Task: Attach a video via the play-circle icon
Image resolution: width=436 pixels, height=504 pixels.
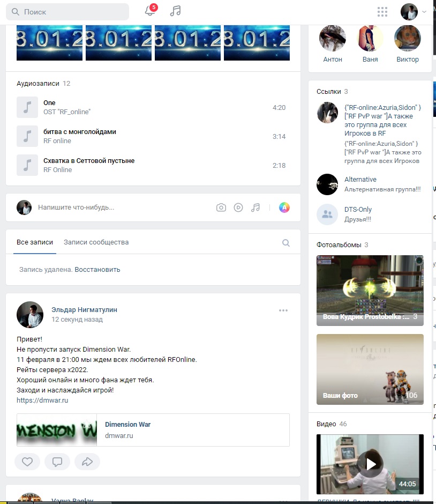Action: [x=238, y=207]
